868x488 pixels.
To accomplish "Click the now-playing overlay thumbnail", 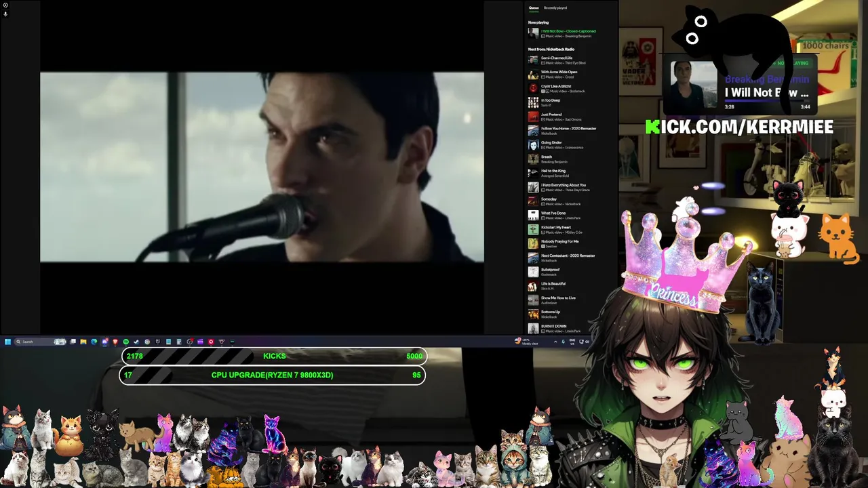I will click(x=694, y=85).
